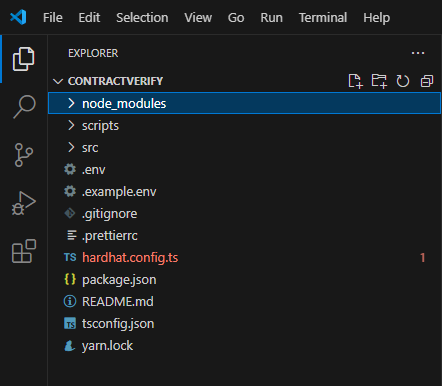
Task: Create a new folder in CONTRACTVERIFY
Action: (379, 81)
